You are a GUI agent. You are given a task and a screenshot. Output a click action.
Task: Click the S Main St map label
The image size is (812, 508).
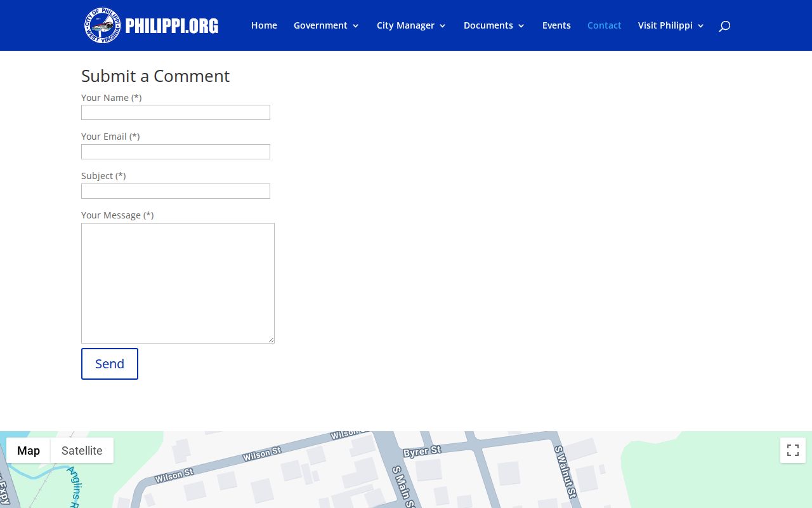403,486
